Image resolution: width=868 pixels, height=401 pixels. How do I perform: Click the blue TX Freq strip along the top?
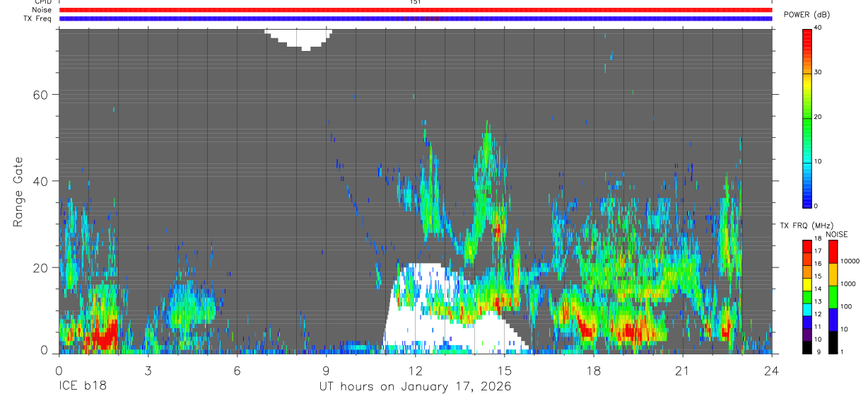tap(415, 18)
